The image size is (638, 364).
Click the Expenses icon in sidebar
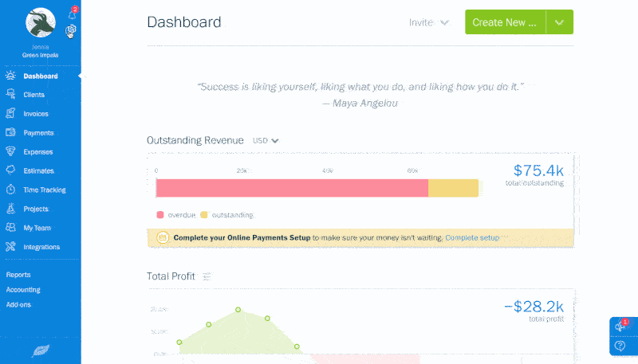(10, 151)
